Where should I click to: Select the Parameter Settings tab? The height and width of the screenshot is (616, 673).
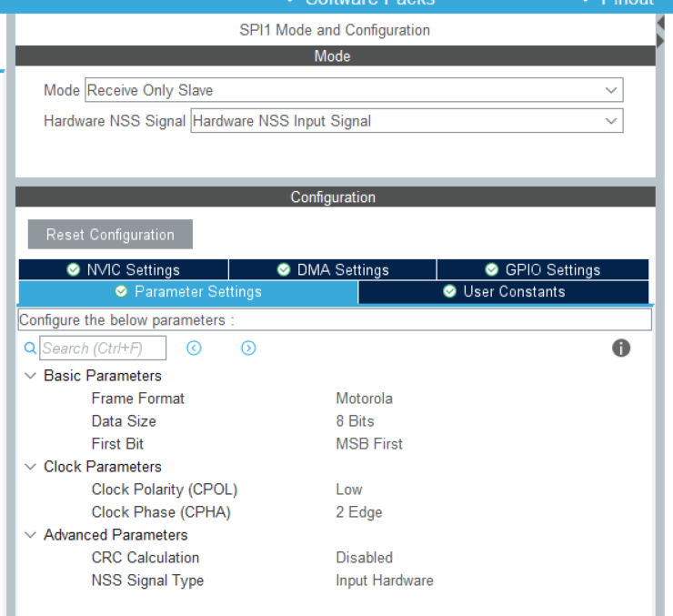[x=188, y=292]
